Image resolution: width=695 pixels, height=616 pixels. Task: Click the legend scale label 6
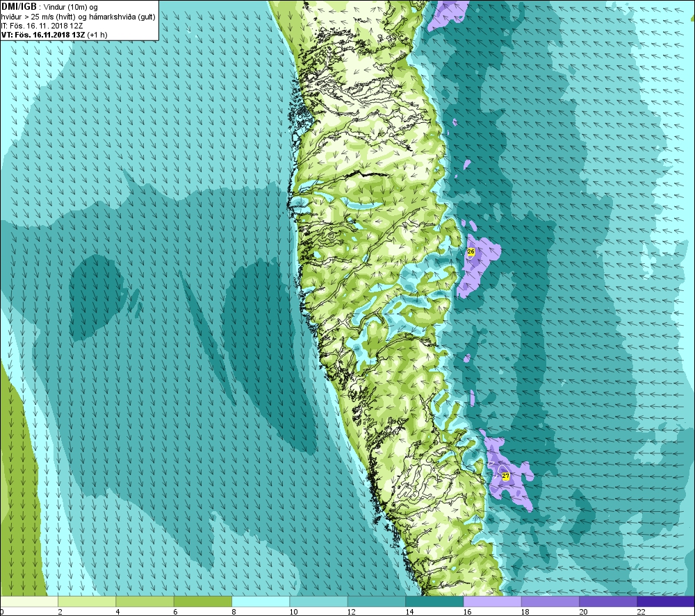click(x=176, y=612)
